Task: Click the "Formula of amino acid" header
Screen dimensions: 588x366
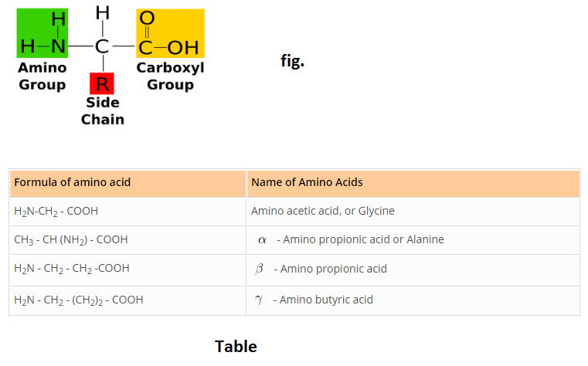Action: [x=73, y=182]
